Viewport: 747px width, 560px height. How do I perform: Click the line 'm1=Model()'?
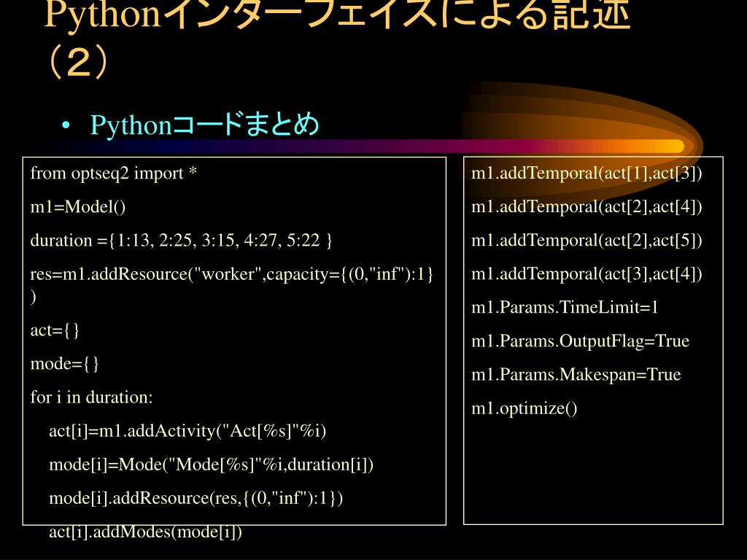[x=77, y=206]
